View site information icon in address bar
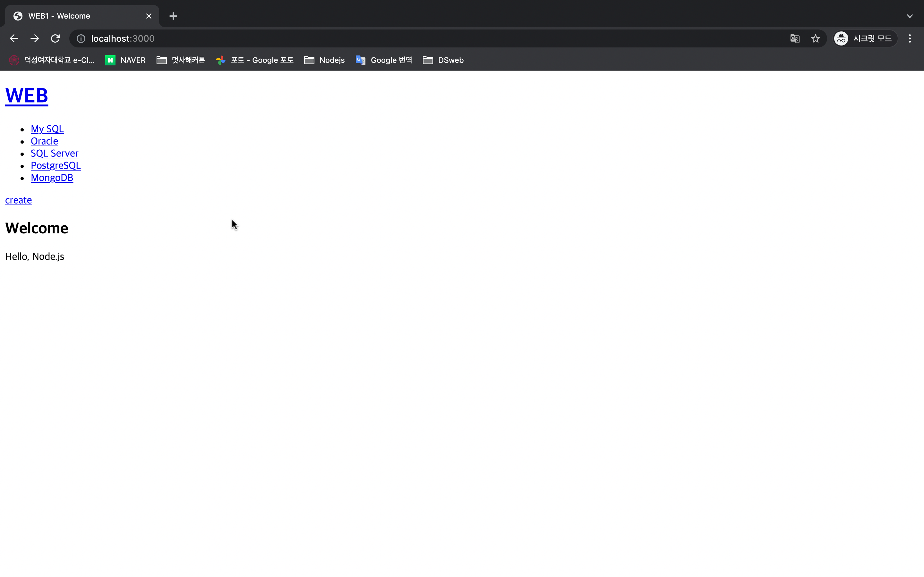924x577 pixels. click(x=81, y=38)
